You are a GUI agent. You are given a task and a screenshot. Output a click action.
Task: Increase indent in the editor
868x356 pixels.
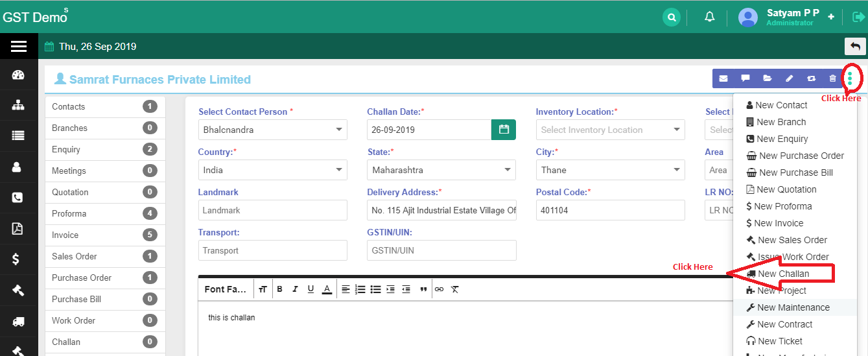pyautogui.click(x=390, y=289)
